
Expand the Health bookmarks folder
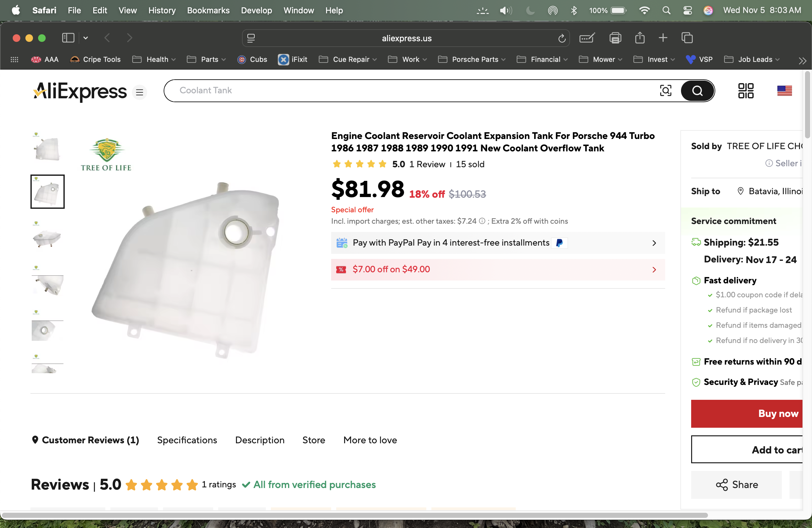click(154, 59)
